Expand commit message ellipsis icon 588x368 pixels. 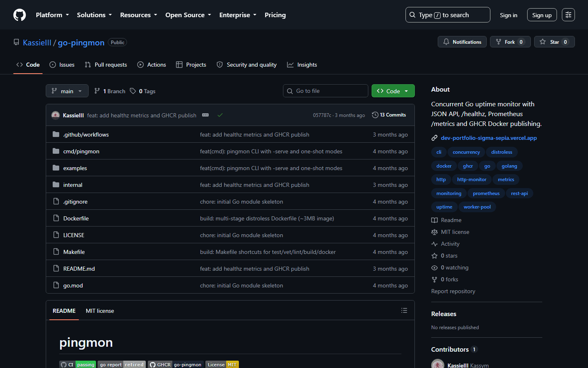(205, 115)
